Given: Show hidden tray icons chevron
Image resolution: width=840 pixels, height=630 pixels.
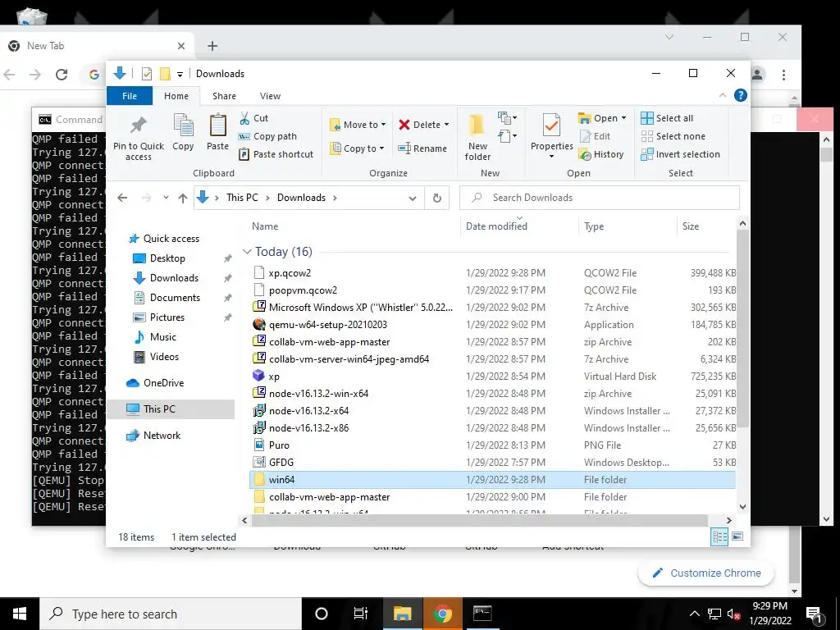Looking at the screenshot, I should [694, 614].
